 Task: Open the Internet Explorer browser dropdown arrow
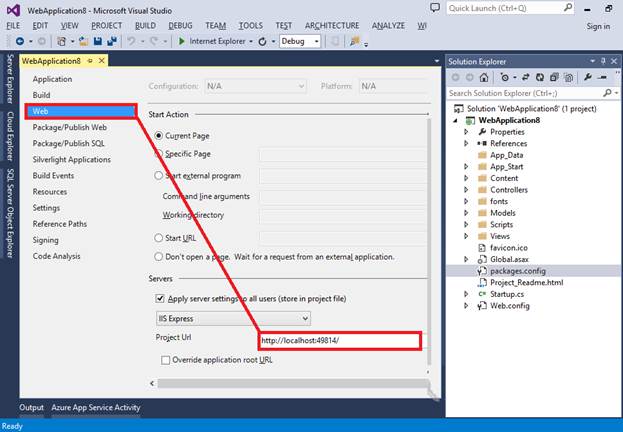251,41
